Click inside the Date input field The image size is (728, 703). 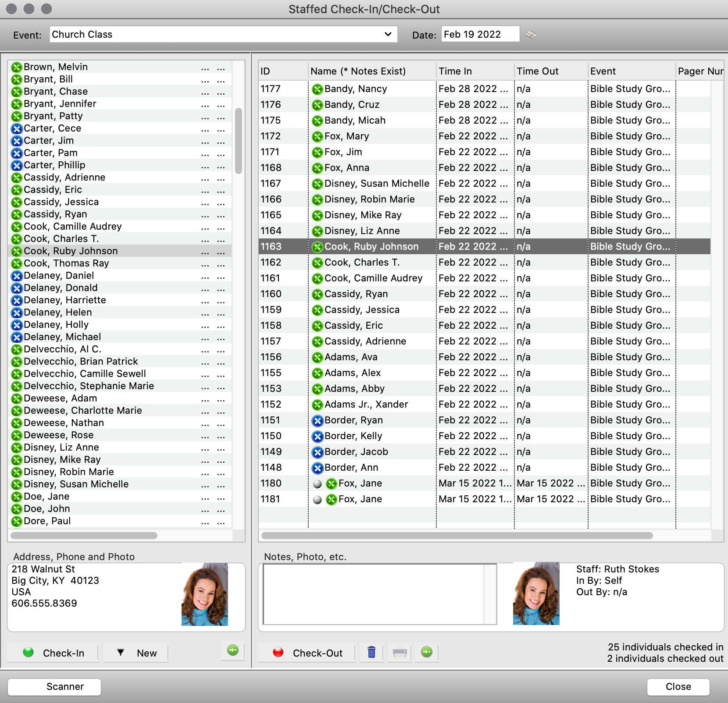tap(480, 34)
